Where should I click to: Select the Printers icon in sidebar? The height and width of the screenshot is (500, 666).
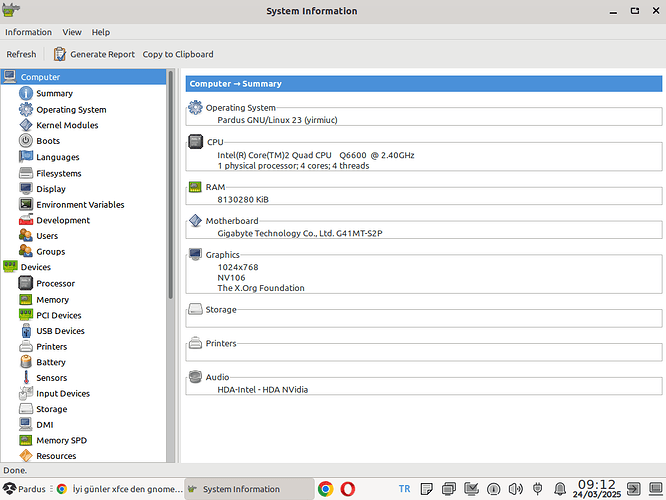tap(26, 347)
